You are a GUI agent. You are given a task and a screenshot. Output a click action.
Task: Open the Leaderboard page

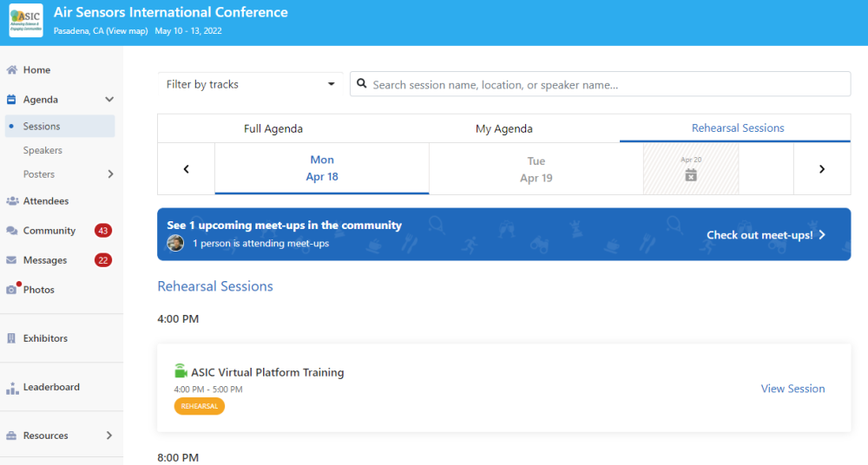point(51,387)
